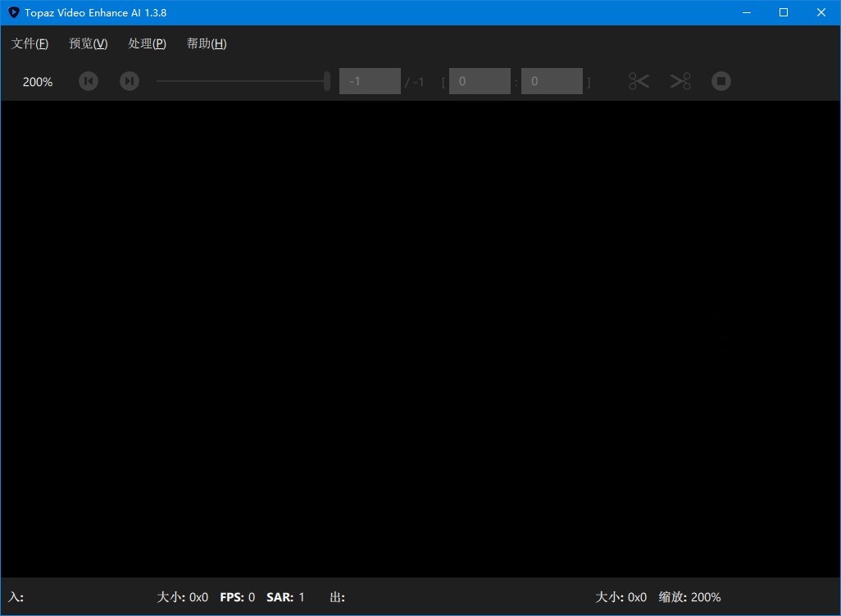The width and height of the screenshot is (841, 616).
Task: Select the current frame number input field
Action: pyautogui.click(x=370, y=81)
